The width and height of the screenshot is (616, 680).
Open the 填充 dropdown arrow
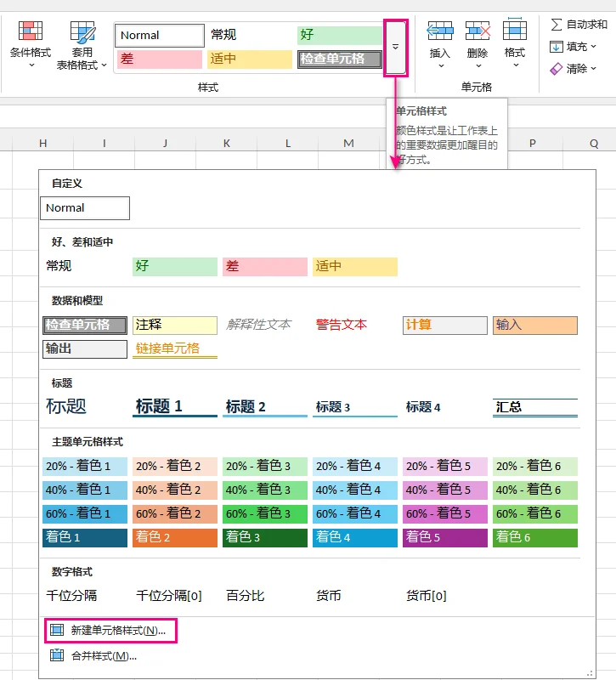tap(593, 47)
